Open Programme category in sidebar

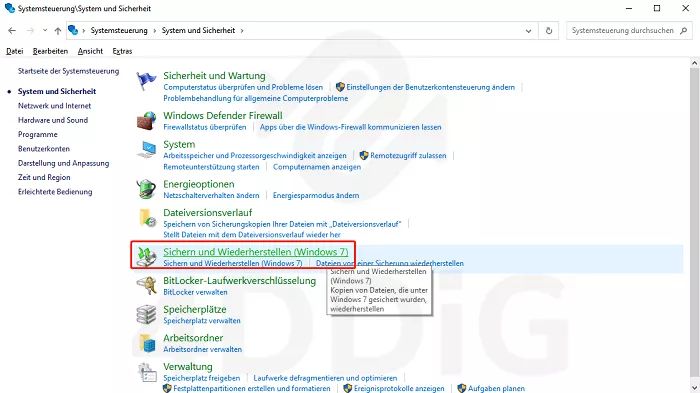(x=38, y=134)
